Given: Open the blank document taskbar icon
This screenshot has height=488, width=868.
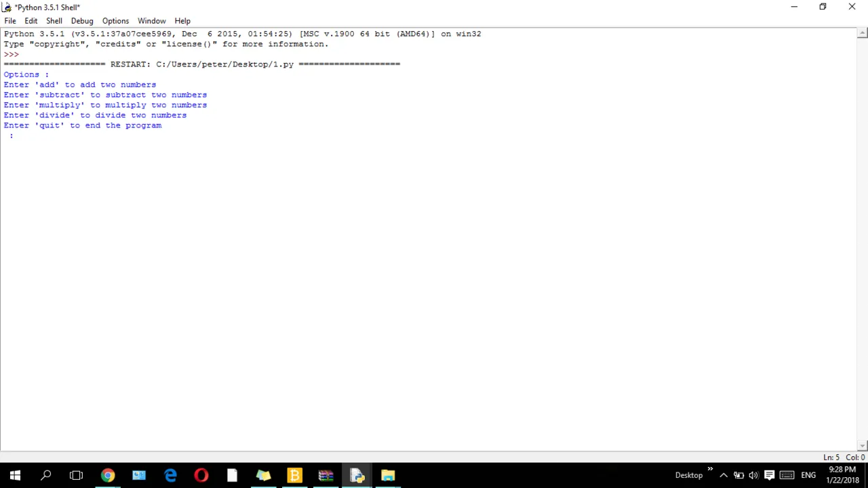Looking at the screenshot, I should [233, 475].
